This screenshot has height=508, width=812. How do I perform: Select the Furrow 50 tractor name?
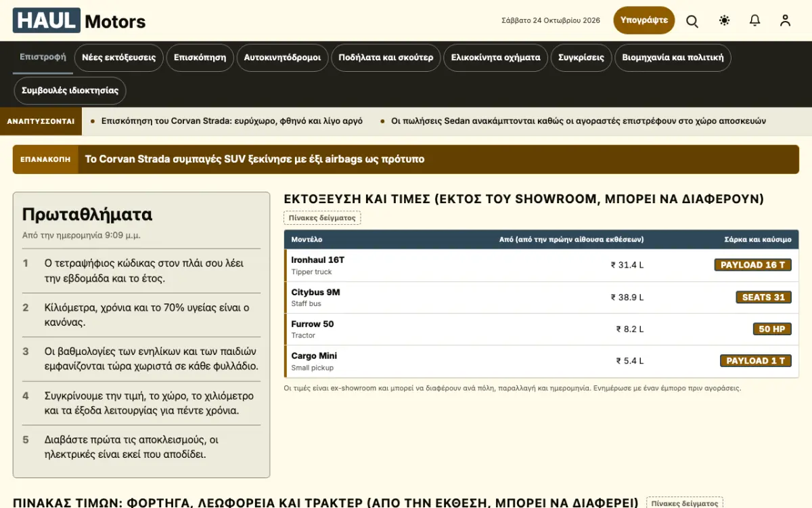click(313, 324)
